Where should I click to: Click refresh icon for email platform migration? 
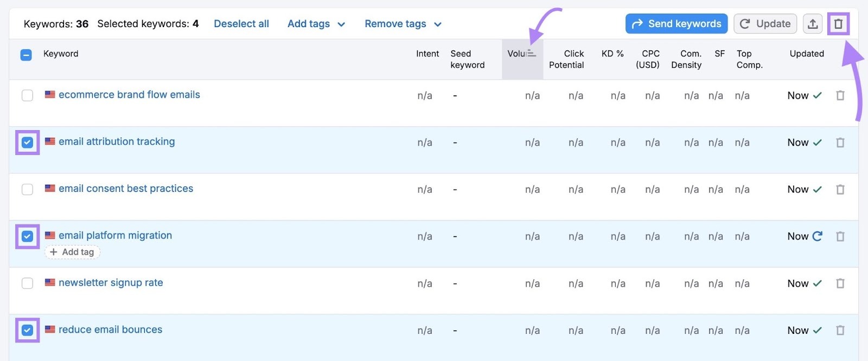coord(818,236)
